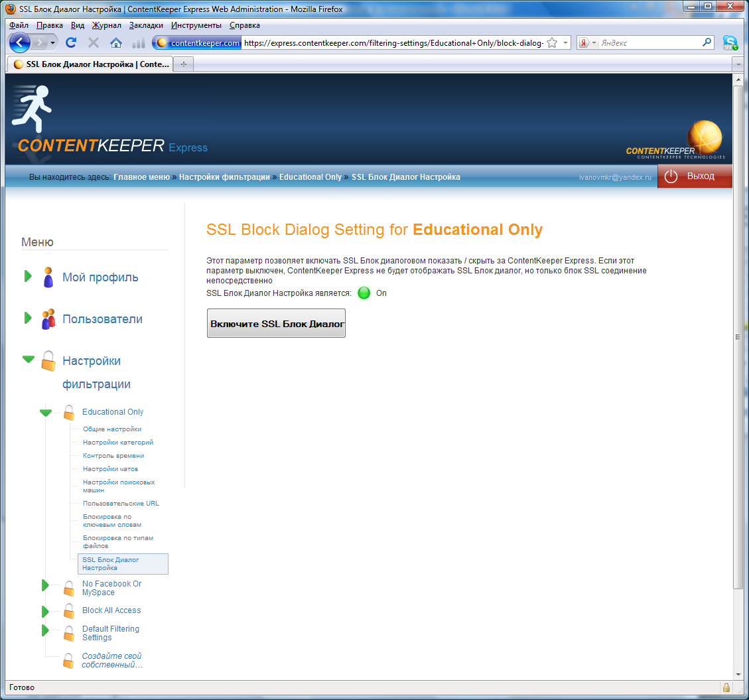Open the navigation history dropdown arrow
Screen dimensions: 749x700
click(x=53, y=43)
